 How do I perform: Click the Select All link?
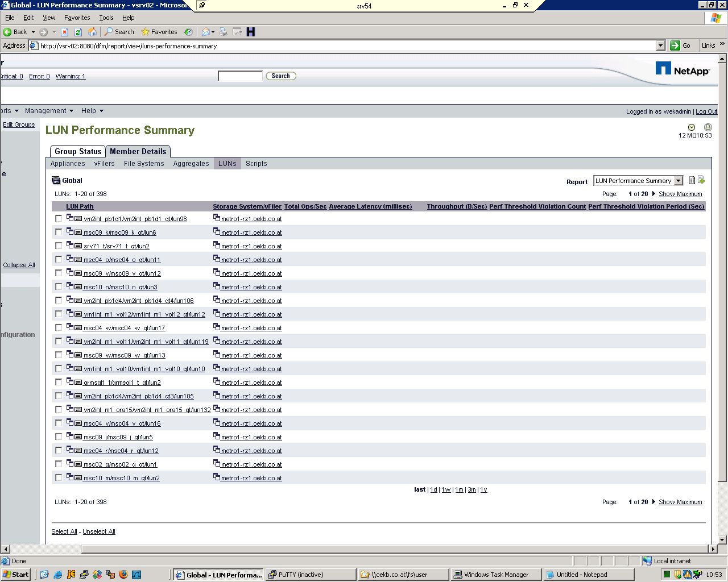click(64, 531)
